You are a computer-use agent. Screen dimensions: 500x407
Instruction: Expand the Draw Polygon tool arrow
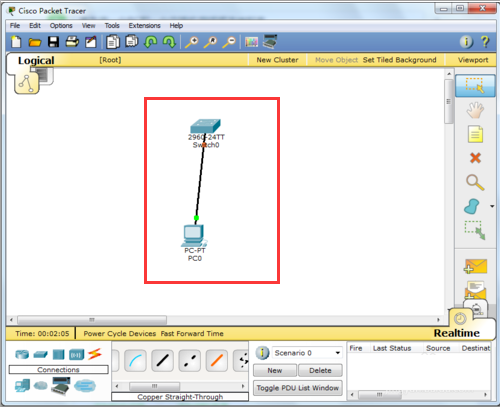[x=492, y=206]
